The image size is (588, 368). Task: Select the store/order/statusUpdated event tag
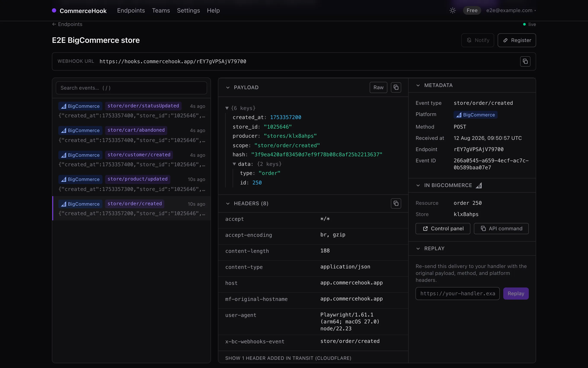[x=143, y=106]
